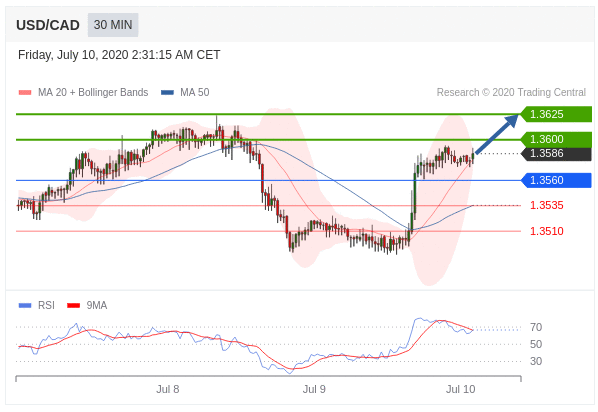
Task: Click the MA 20 Bollinger Bands legend swatch
Action: (25, 93)
